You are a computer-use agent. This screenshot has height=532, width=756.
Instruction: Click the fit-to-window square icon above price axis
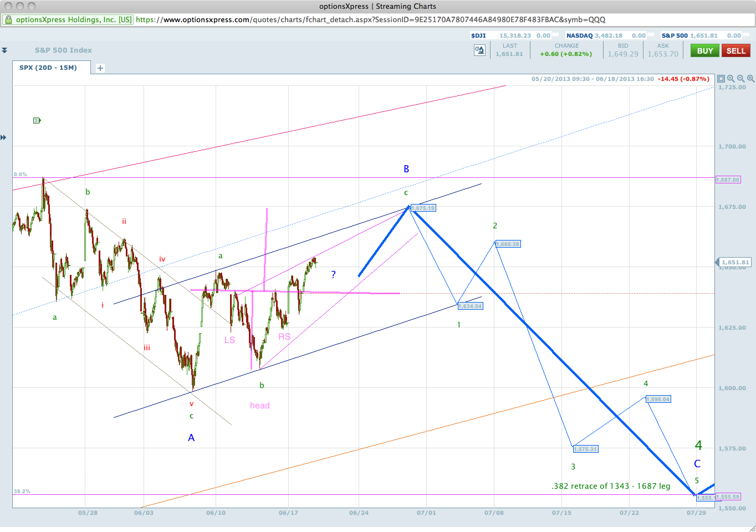[721, 79]
